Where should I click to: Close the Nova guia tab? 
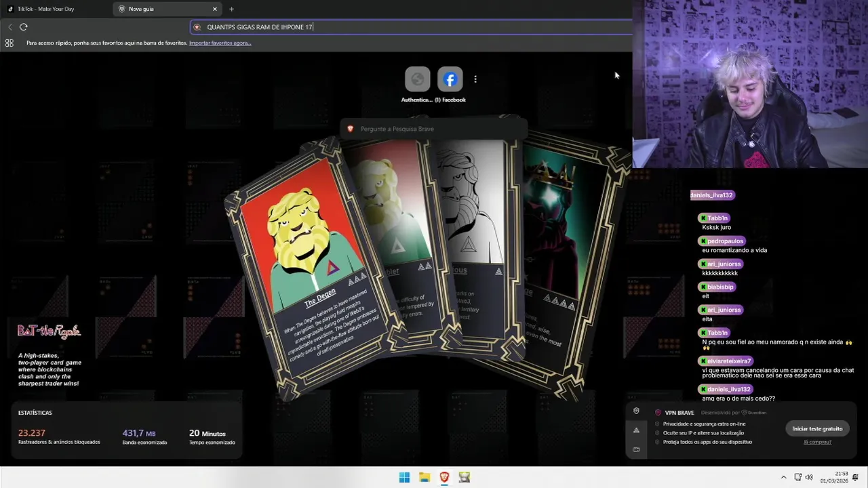[x=215, y=9]
